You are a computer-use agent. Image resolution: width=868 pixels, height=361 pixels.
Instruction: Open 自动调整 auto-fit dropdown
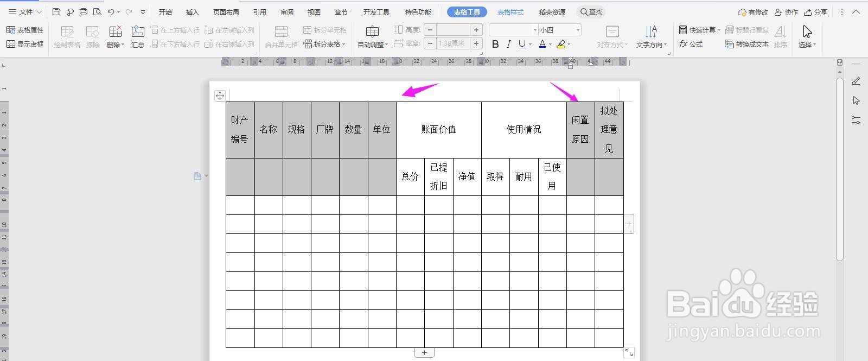[x=373, y=37]
